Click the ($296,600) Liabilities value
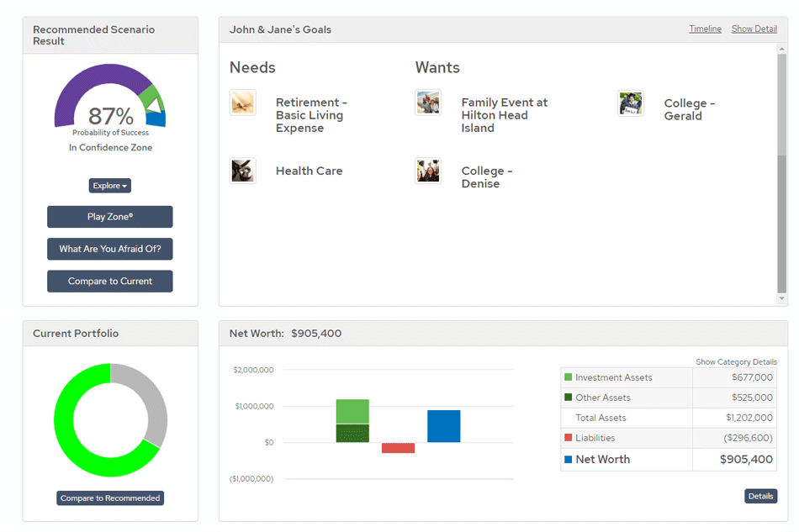799x532 pixels. click(748, 438)
